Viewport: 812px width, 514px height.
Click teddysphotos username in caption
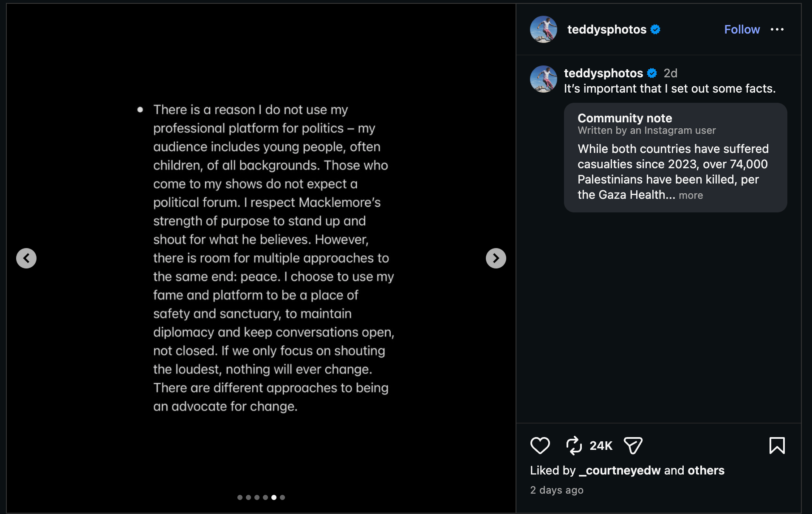603,73
